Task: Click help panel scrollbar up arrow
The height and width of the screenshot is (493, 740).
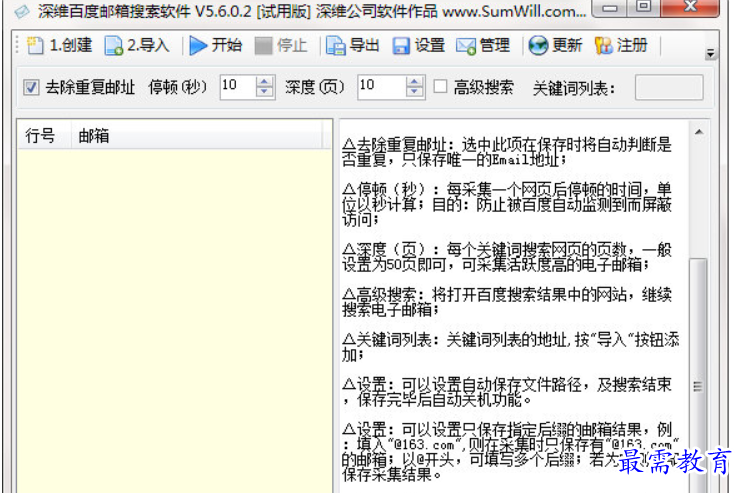Action: tap(699, 132)
